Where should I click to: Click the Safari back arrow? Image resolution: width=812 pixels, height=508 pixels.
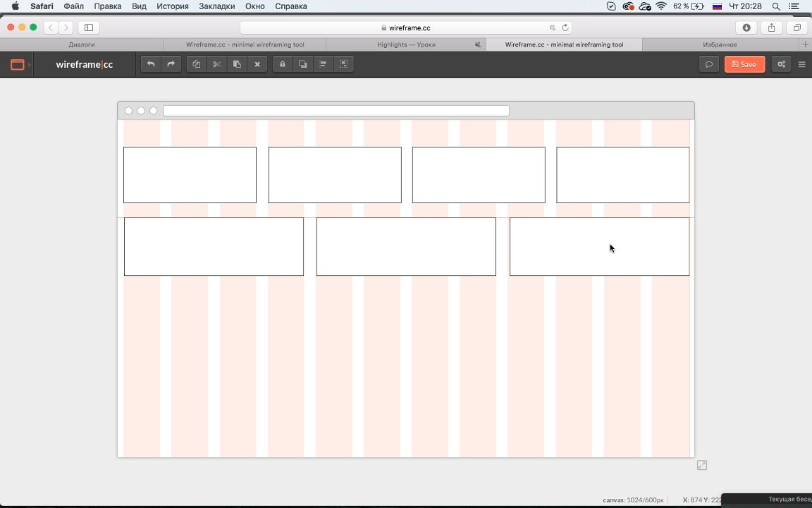pyautogui.click(x=51, y=28)
